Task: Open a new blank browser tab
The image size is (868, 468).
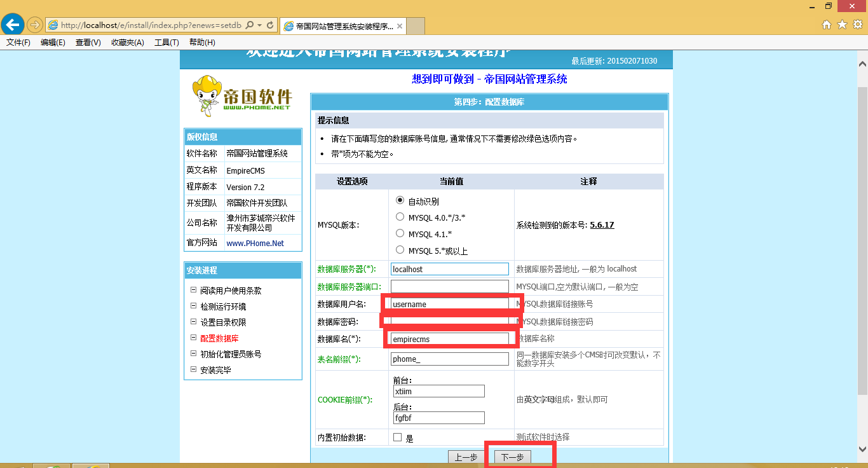Action: [x=416, y=26]
